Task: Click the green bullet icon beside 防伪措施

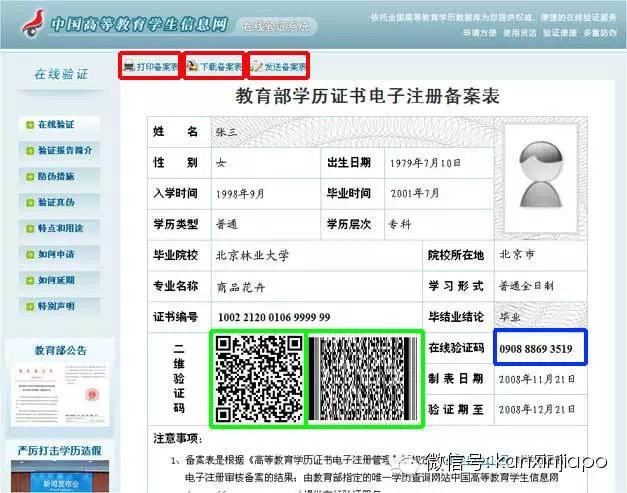Action: coord(30,177)
